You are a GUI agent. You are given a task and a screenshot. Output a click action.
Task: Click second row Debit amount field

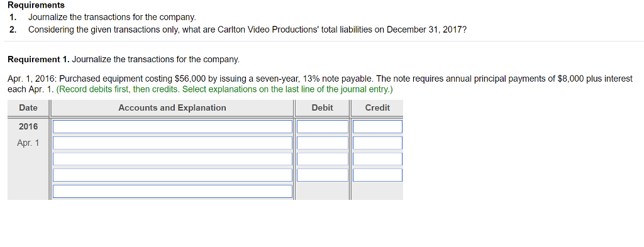coord(323,143)
